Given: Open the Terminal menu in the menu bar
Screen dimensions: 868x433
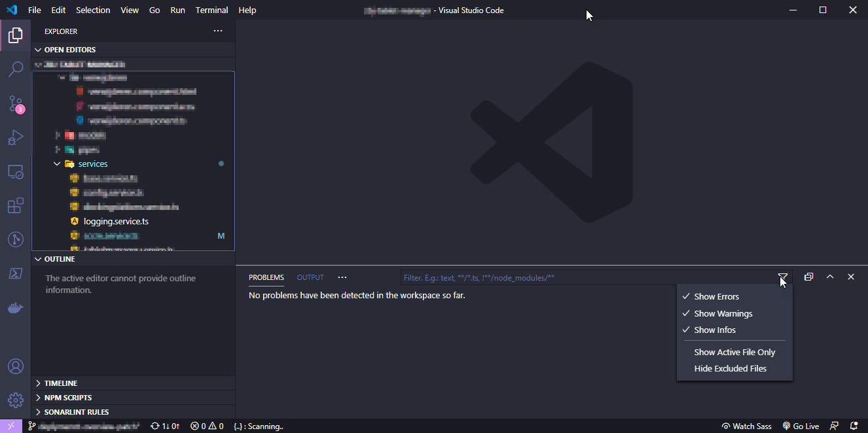Looking at the screenshot, I should (x=211, y=10).
